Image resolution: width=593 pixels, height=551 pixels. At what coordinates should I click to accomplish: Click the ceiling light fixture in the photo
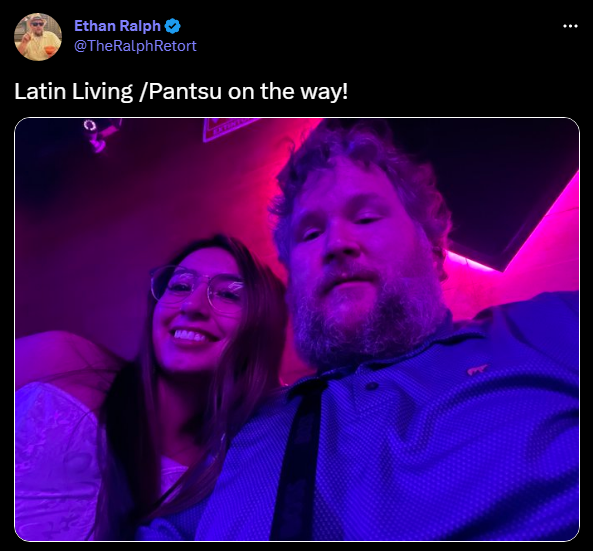pyautogui.click(x=101, y=134)
